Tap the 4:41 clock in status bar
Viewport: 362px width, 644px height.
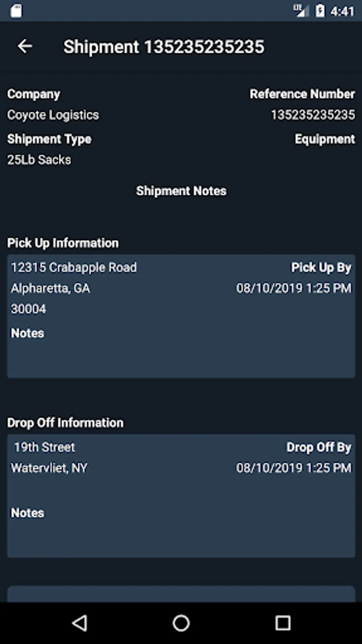click(x=342, y=11)
